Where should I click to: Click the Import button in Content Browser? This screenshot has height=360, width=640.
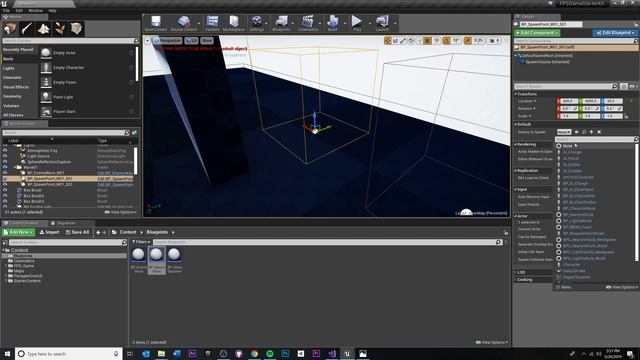tap(49, 232)
